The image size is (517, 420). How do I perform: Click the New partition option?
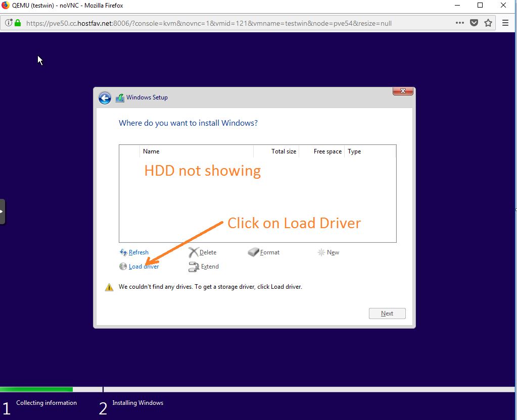333,252
